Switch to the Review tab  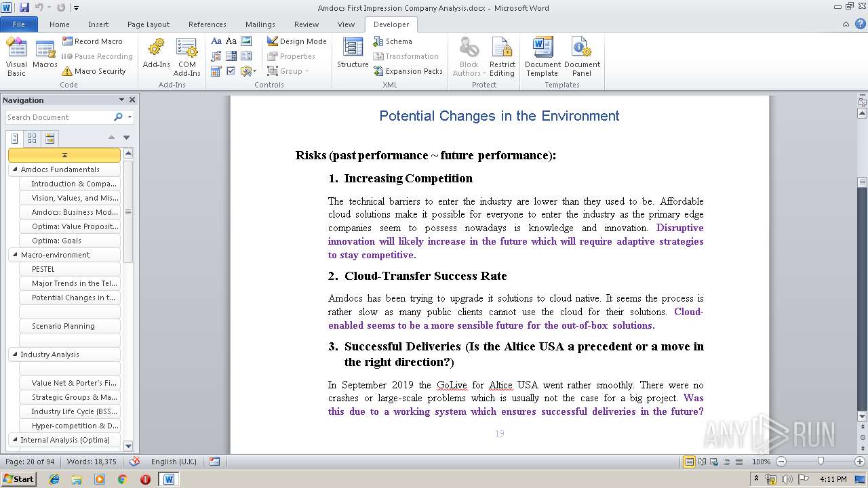(x=307, y=24)
